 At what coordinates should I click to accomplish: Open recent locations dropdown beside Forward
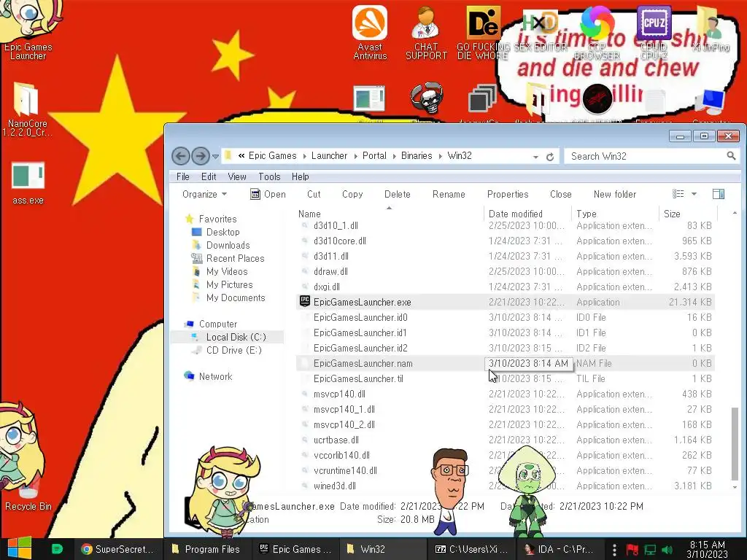pyautogui.click(x=215, y=156)
